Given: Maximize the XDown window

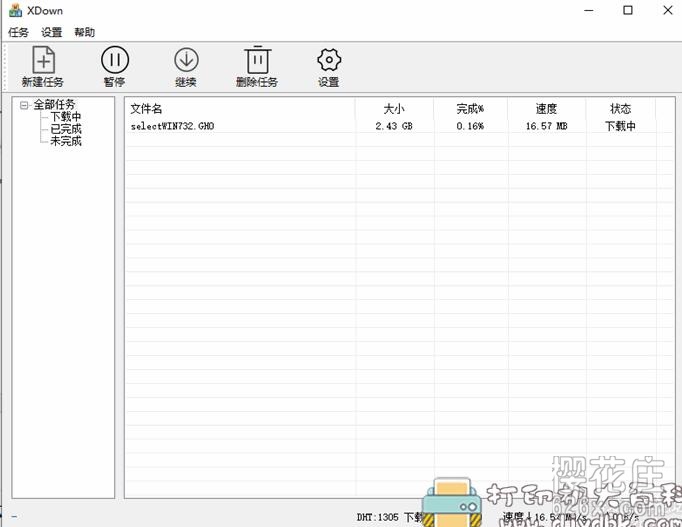Looking at the screenshot, I should pos(628,10).
